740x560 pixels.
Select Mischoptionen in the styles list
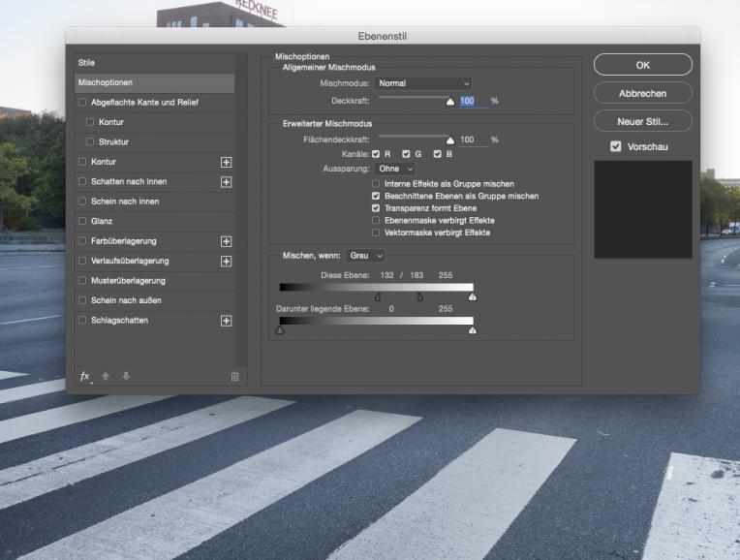pyautogui.click(x=154, y=82)
